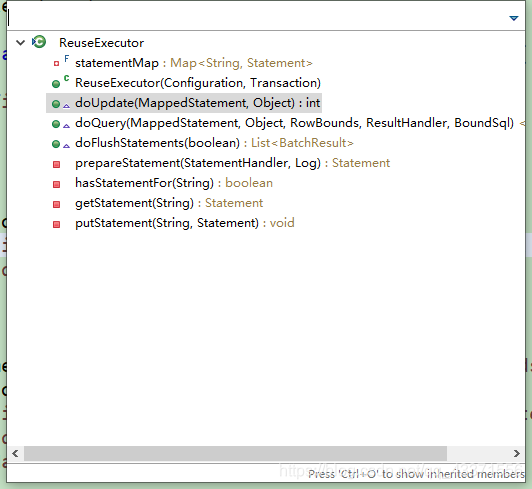532x489 pixels.
Task: Click the green constructor icon beside ReuseExecutor(Configuration, Transaction)
Action: click(56, 83)
